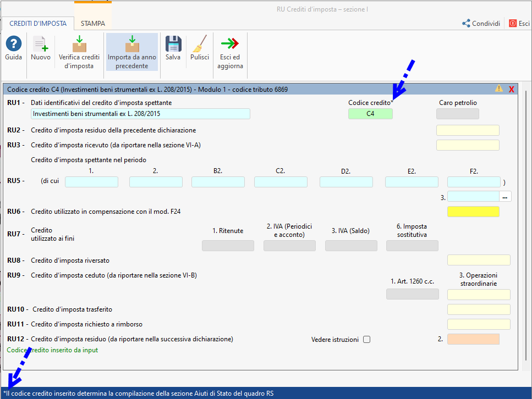This screenshot has height=399, width=532.
Task: Click RU5 field under column 2.
Action: pos(156,182)
